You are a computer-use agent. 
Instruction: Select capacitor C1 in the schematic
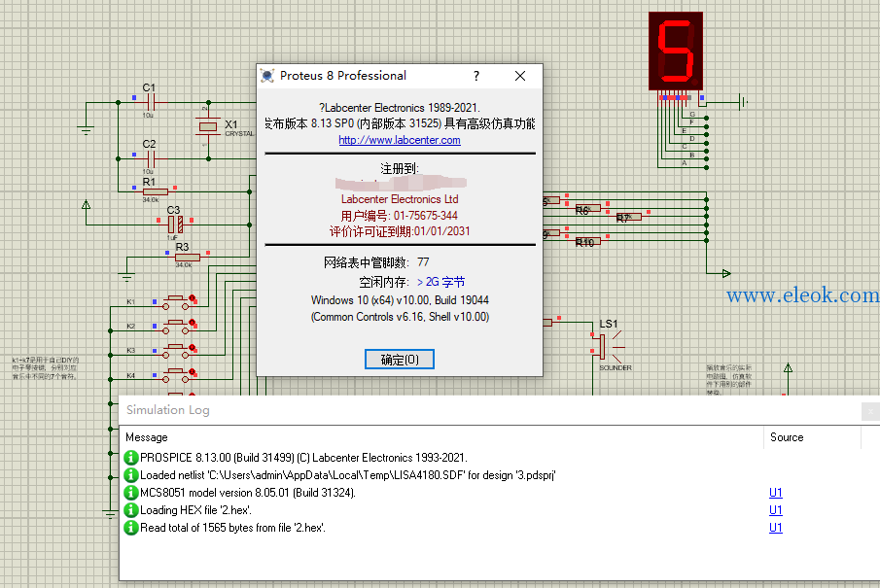coord(151,103)
